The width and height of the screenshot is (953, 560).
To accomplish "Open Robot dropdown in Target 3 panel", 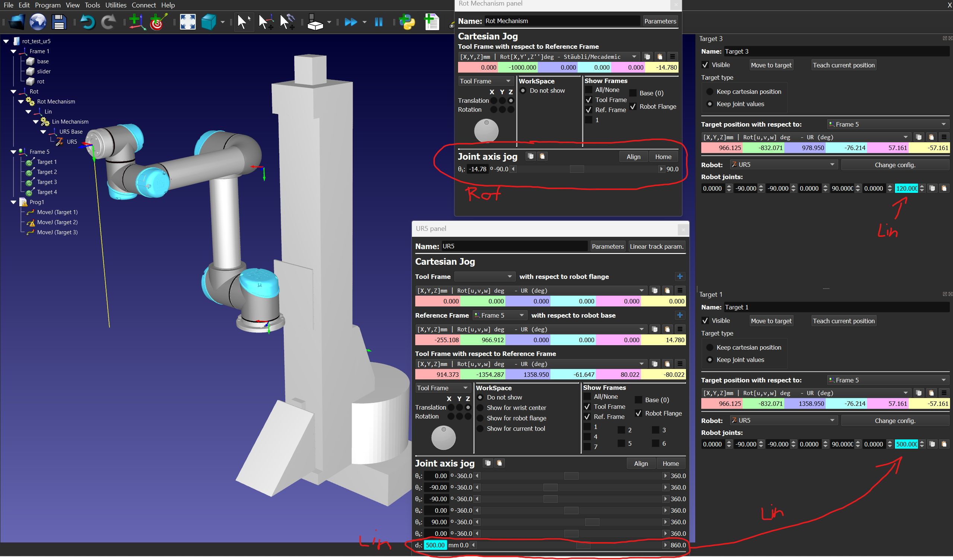I will (x=784, y=165).
